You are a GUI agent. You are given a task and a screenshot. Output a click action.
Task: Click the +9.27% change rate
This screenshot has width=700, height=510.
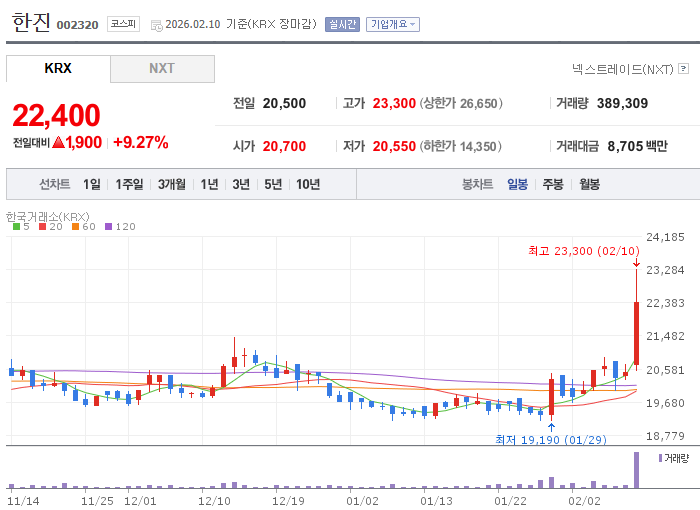pyautogui.click(x=141, y=142)
